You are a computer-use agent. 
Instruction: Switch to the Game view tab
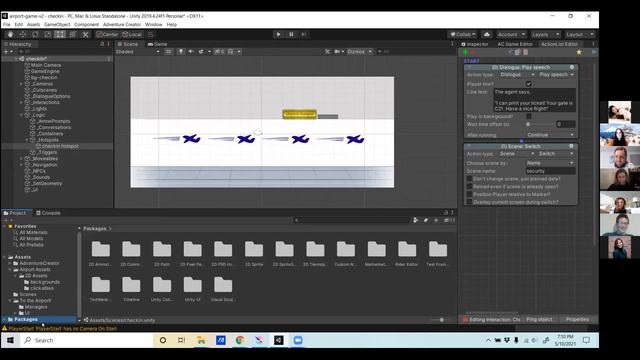158,44
